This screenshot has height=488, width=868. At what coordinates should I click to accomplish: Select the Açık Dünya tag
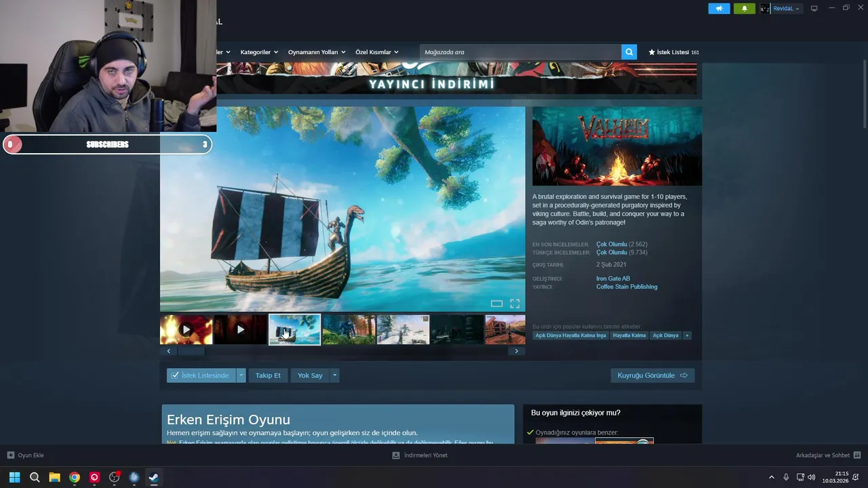tap(665, 335)
